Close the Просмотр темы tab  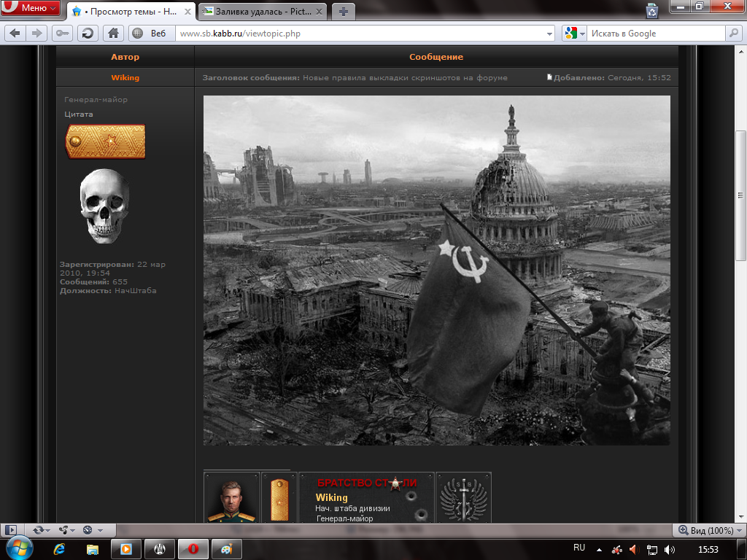[x=188, y=12]
